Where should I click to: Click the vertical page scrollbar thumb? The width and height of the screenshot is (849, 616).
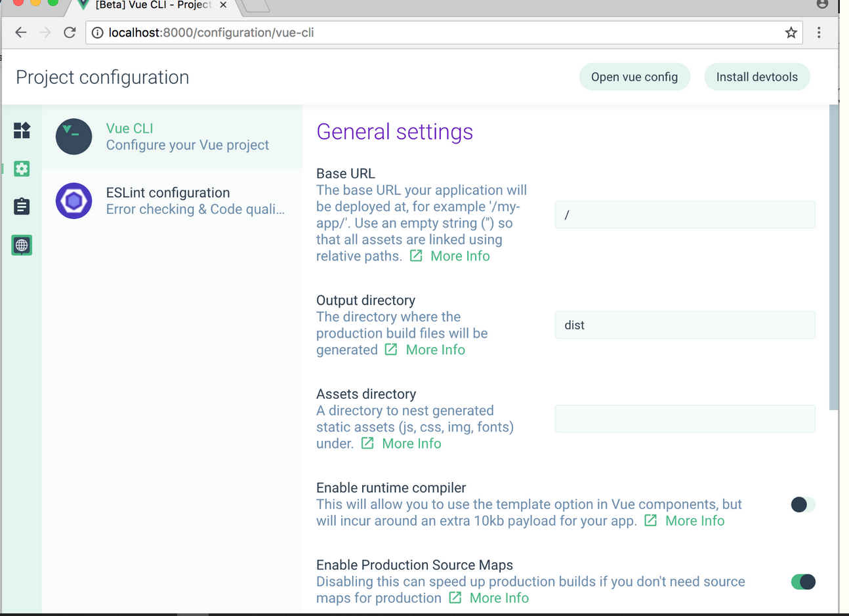[x=834, y=257]
